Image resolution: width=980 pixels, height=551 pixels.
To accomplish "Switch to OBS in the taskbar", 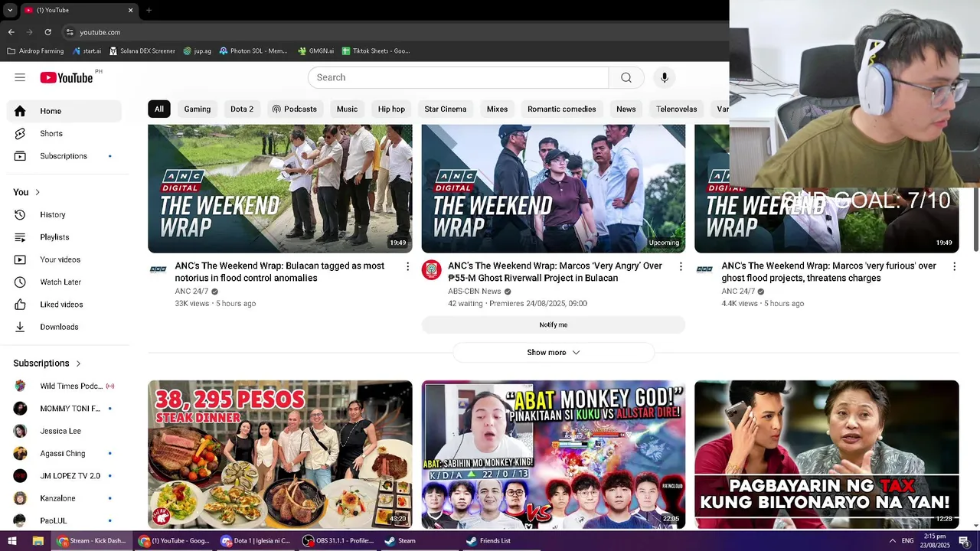I will pos(338,541).
